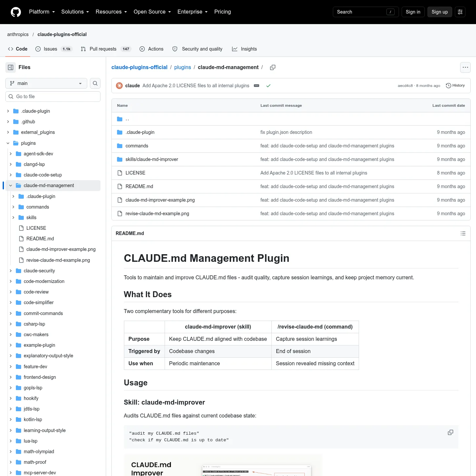Viewport: 476px width, 476px height.
Task: Open the Resources dropdown
Action: (111, 12)
